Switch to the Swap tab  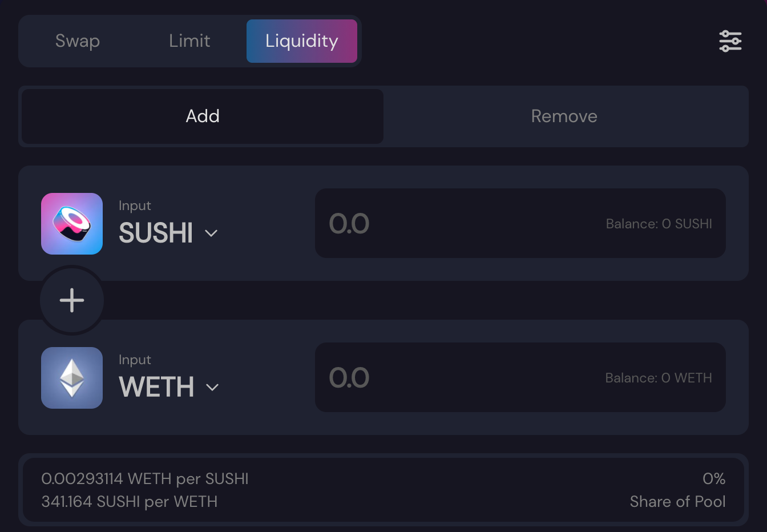coord(78,41)
